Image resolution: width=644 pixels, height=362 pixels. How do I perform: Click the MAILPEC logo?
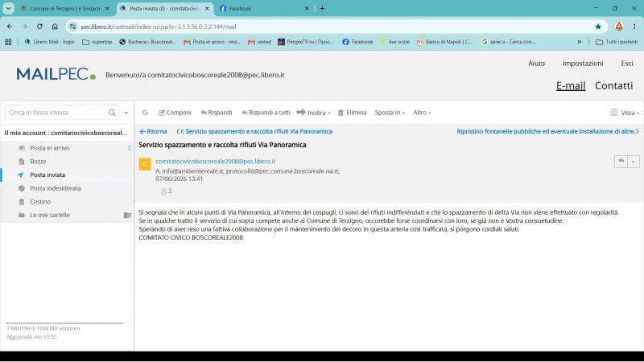click(x=56, y=74)
